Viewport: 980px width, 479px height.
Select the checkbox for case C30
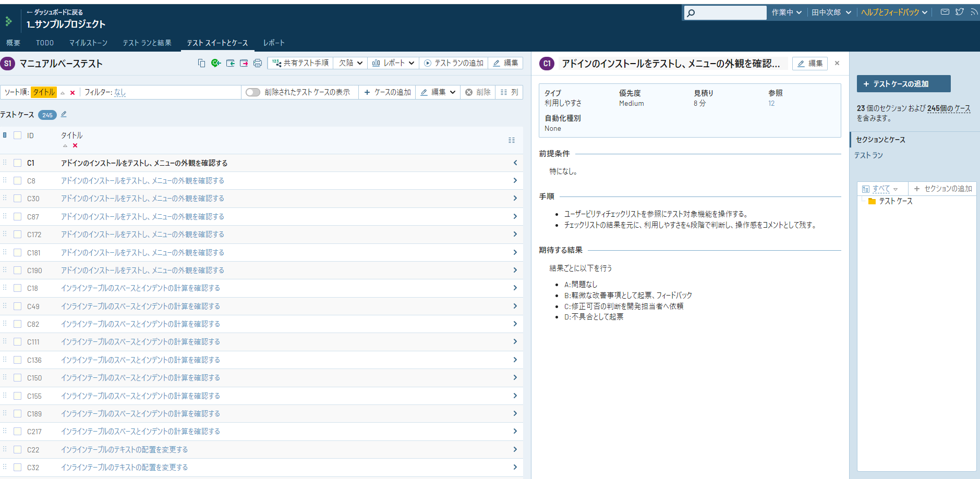(17, 199)
